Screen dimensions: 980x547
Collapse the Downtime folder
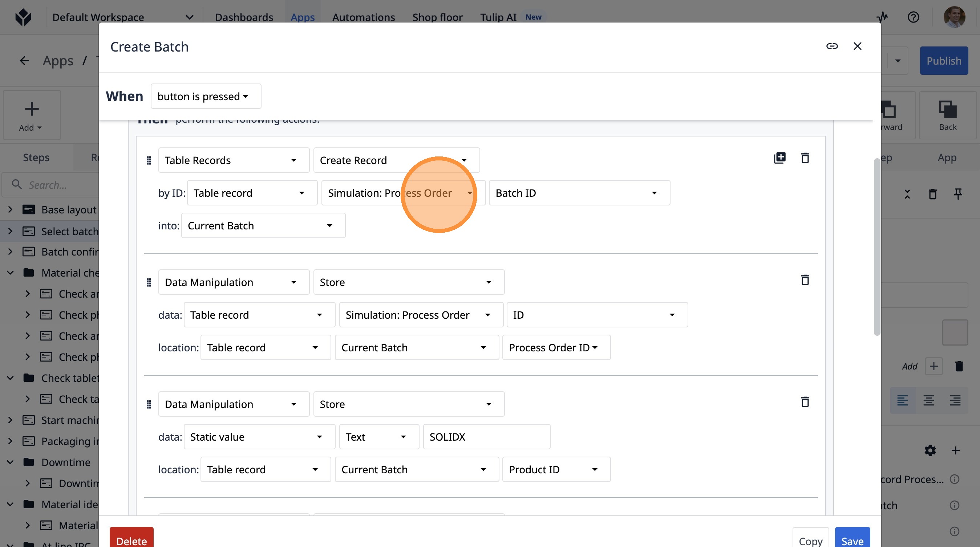coord(10,462)
